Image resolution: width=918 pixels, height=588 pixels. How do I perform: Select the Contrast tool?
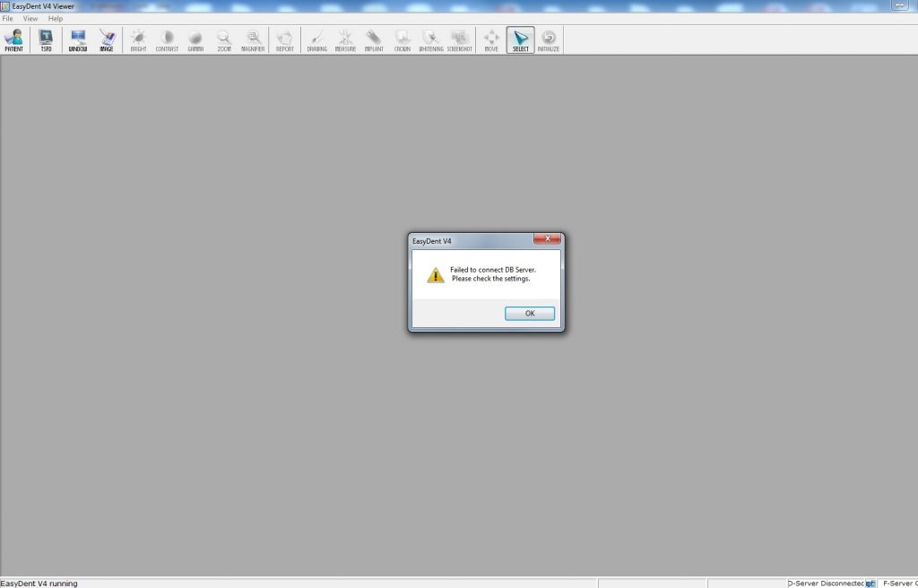pyautogui.click(x=167, y=40)
